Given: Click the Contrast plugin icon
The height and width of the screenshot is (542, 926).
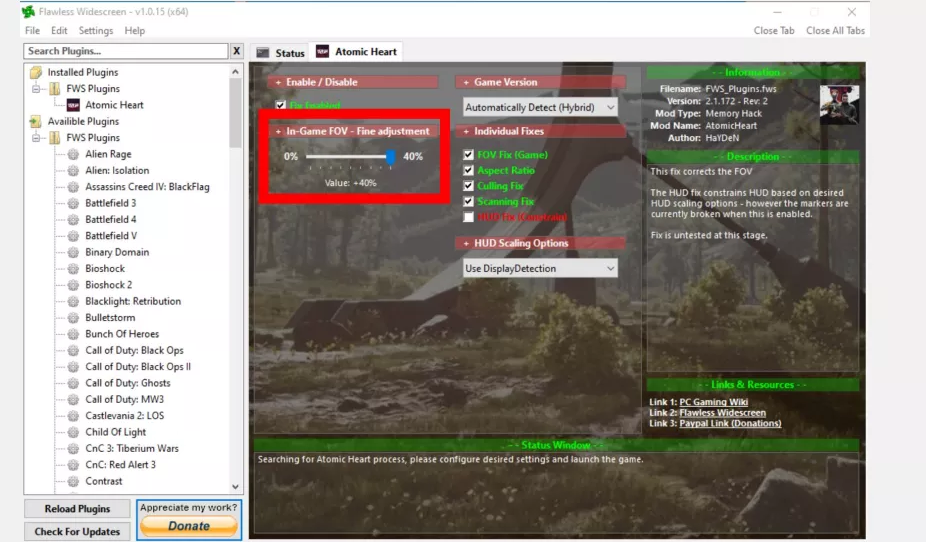Looking at the screenshot, I should tap(73, 481).
